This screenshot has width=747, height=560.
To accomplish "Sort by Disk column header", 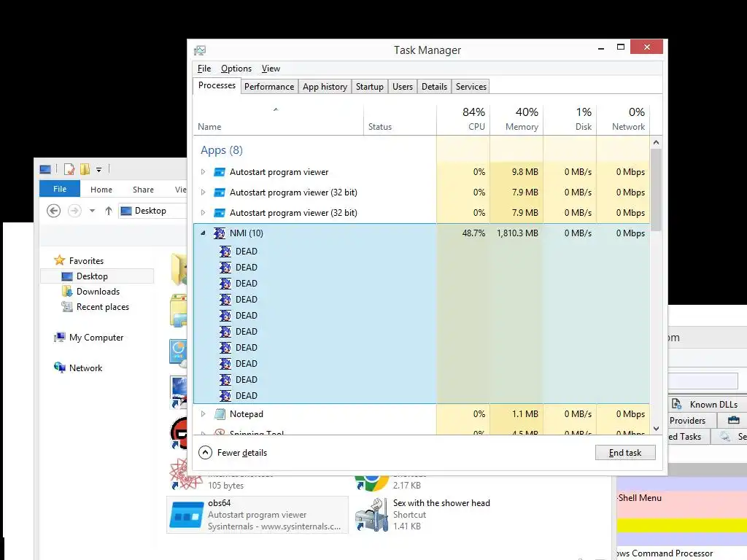I will (570, 119).
